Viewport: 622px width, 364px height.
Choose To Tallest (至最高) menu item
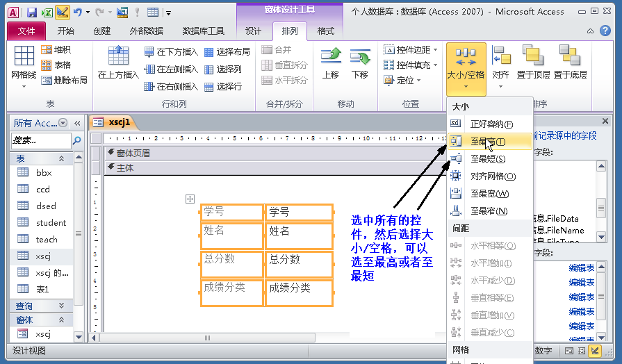click(490, 142)
